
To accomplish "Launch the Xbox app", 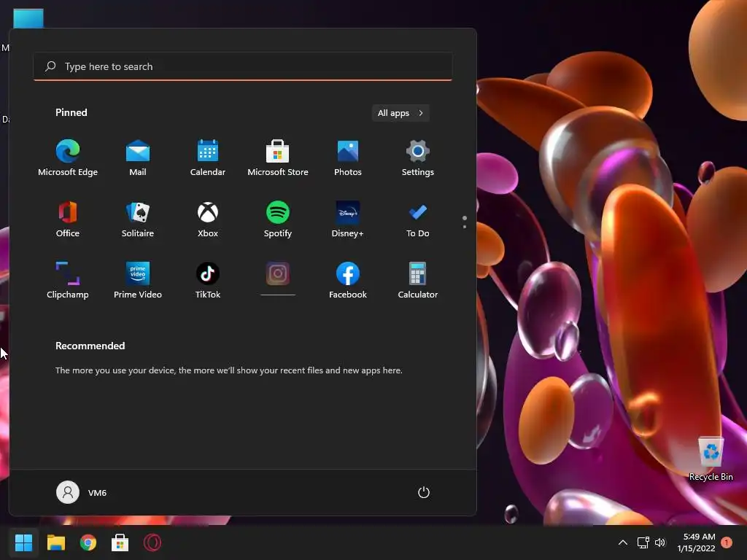I will [208, 219].
